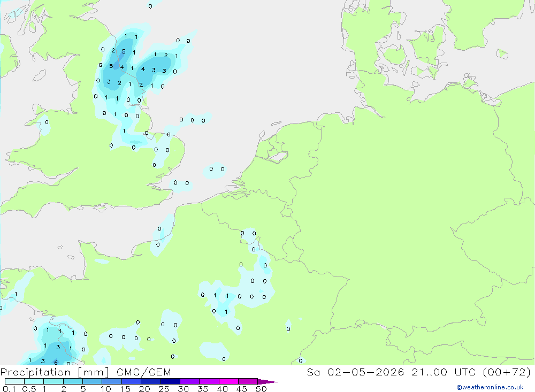Image resolution: width=535 pixels, height=392 pixels.
Task: Click the legend value '50'
Action: click(261, 389)
